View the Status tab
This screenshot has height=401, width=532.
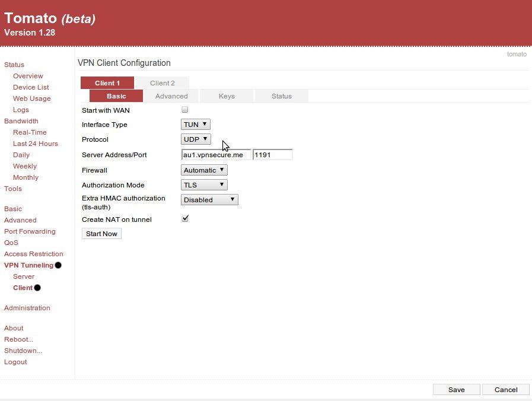click(x=281, y=96)
